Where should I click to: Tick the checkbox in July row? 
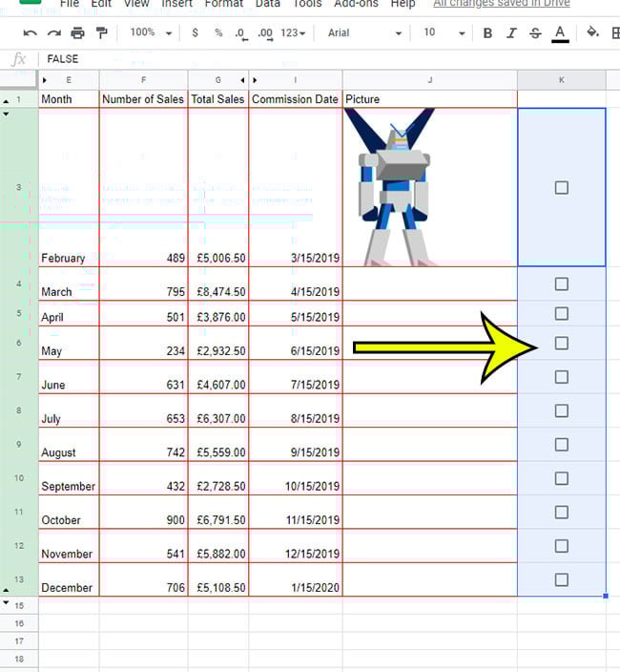coord(562,411)
